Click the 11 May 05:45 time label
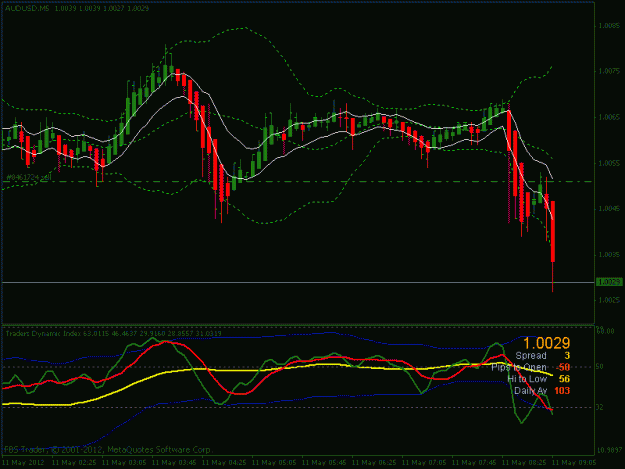The height and width of the screenshot is (469, 625). click(x=324, y=463)
